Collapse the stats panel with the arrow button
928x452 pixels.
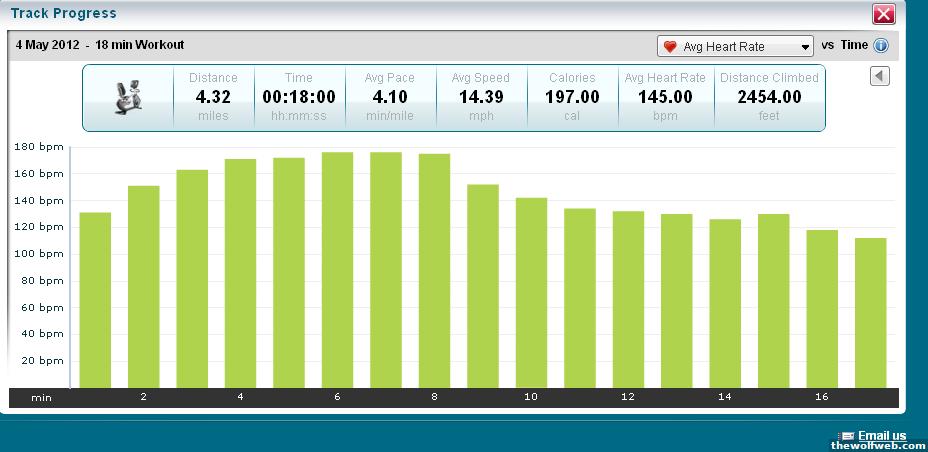pyautogui.click(x=880, y=77)
